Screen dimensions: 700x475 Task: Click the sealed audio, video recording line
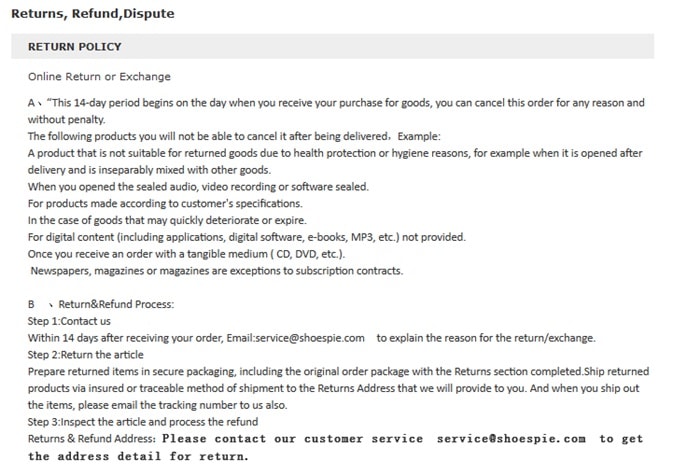(198, 186)
